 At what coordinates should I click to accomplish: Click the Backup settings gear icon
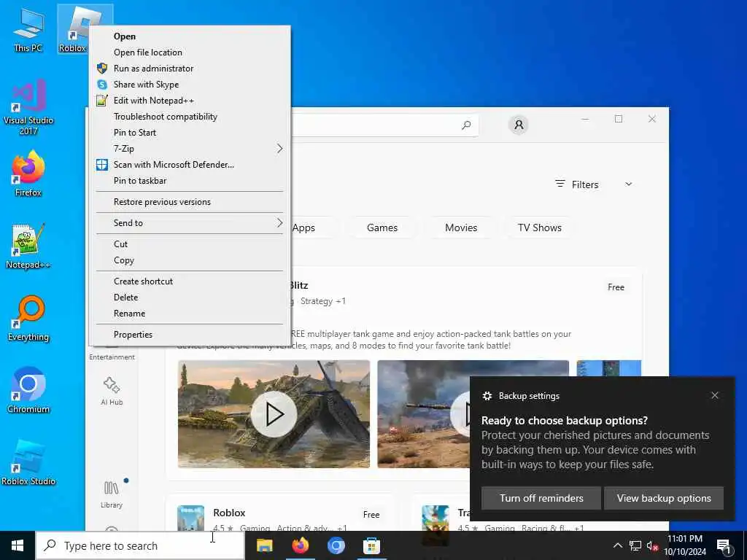tap(487, 396)
